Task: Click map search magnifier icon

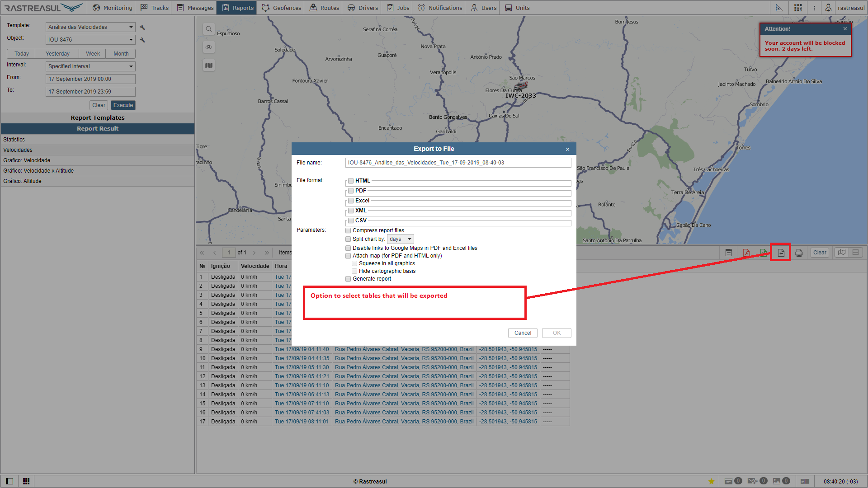Action: pyautogui.click(x=208, y=29)
